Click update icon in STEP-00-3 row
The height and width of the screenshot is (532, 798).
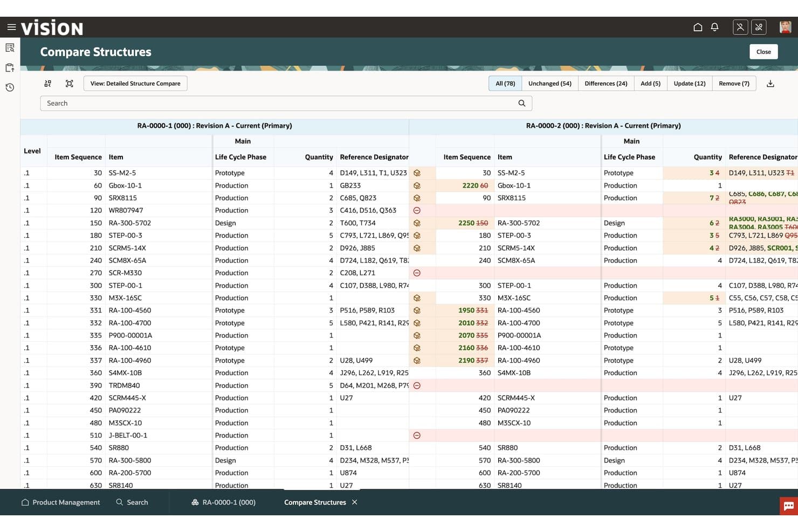tap(417, 236)
